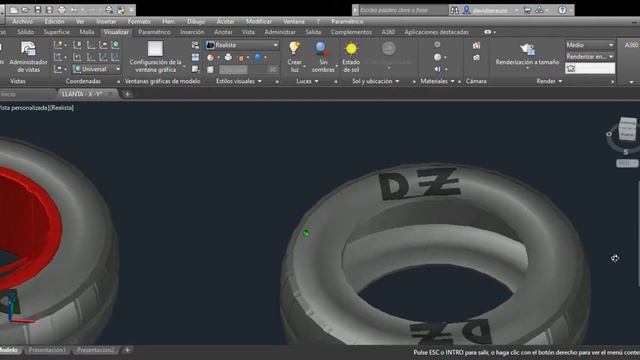Click the help question mark icon
Image resolution: width=640 pixels, height=360 pixels.
(x=562, y=10)
